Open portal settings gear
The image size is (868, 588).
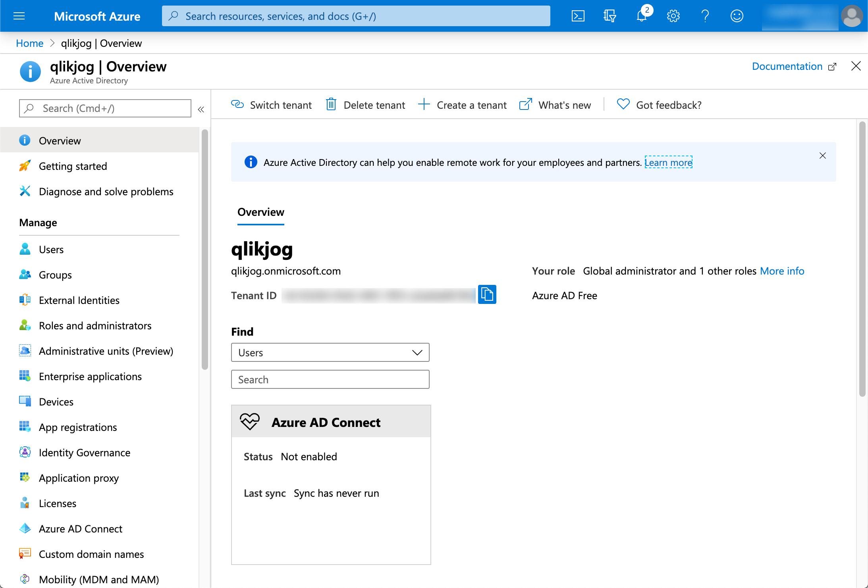click(673, 16)
